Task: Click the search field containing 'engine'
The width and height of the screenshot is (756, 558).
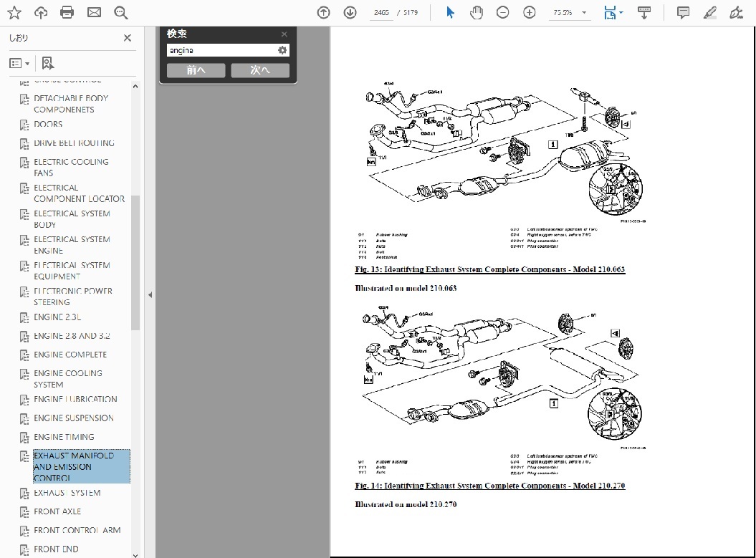Action: pos(221,50)
